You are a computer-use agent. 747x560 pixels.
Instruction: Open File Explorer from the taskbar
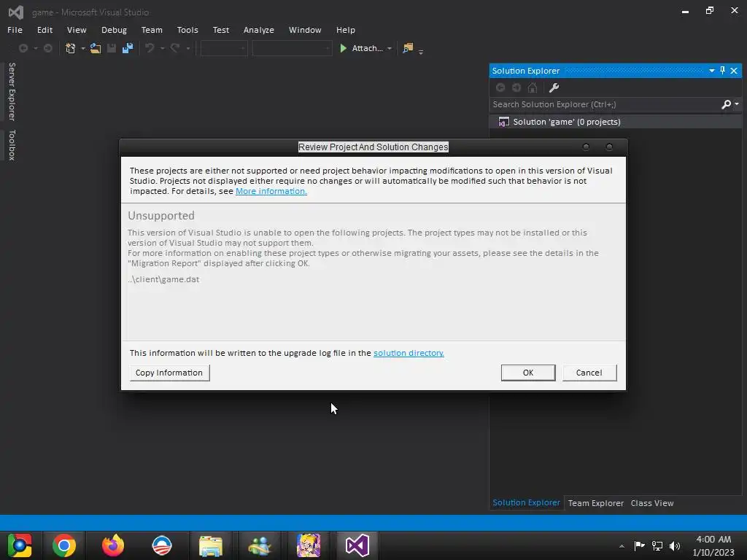click(211, 545)
